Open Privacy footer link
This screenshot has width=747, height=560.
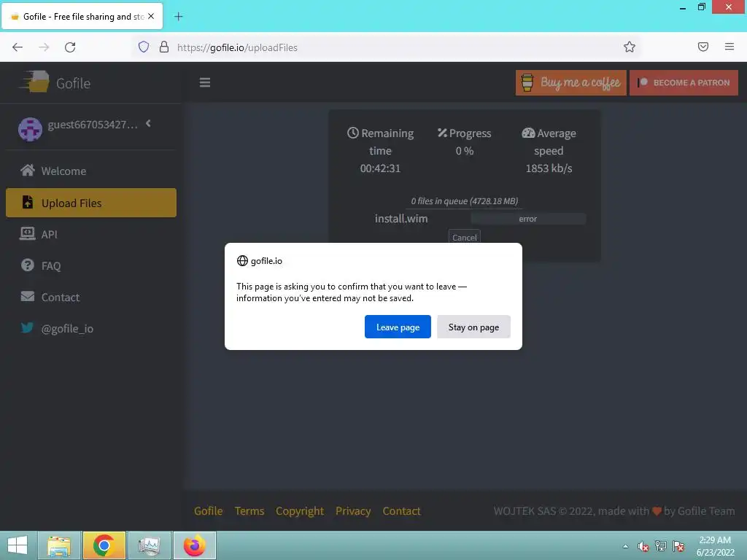(353, 510)
